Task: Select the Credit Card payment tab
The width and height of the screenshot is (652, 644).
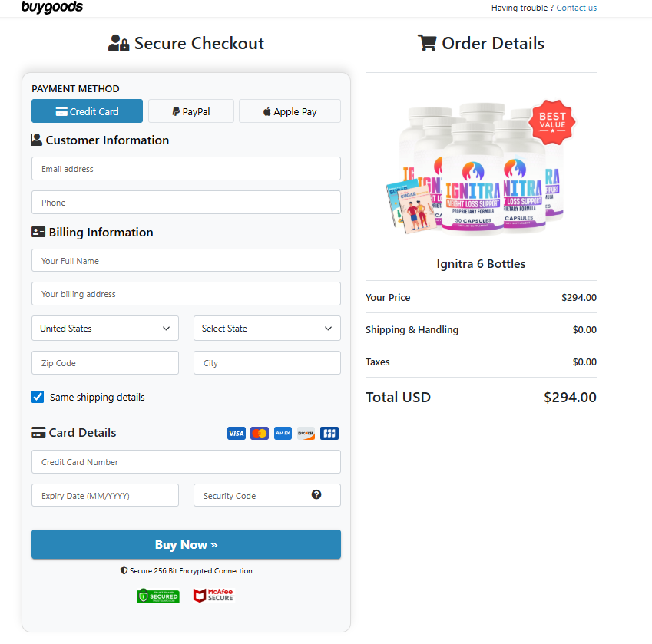Action: [x=87, y=111]
